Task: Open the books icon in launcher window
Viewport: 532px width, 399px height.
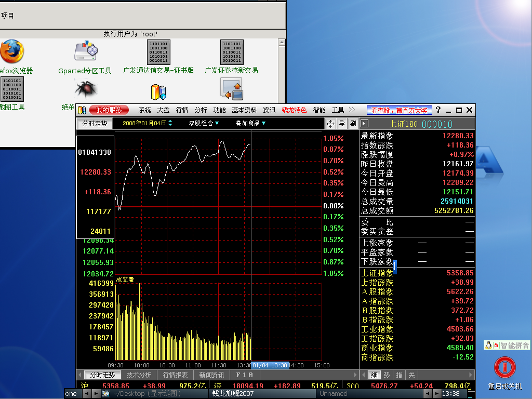Action: [x=158, y=92]
